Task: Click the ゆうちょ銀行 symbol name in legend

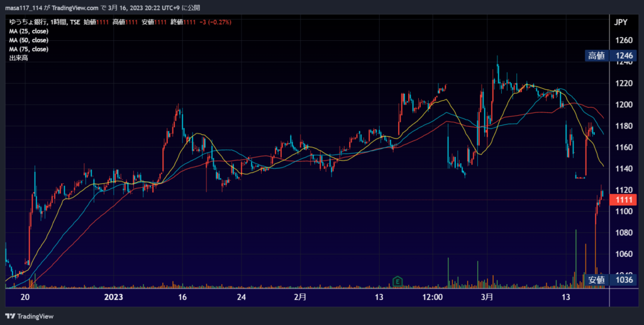Action: [27, 22]
